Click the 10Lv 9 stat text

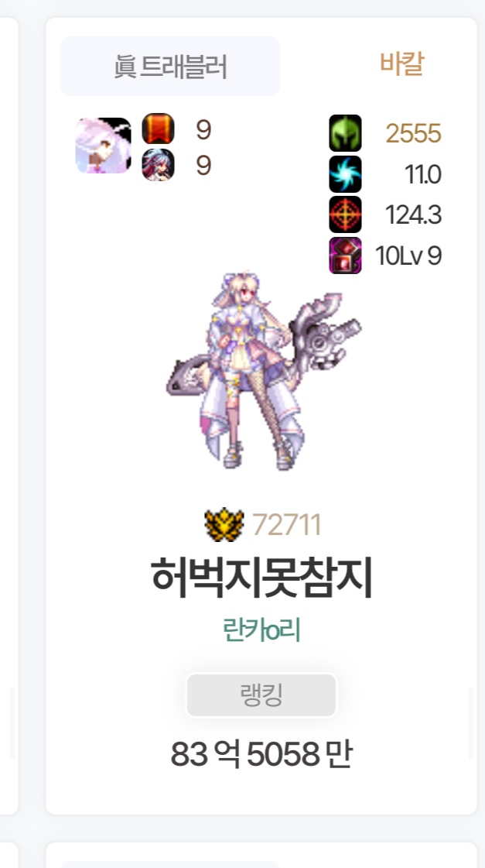(x=408, y=256)
